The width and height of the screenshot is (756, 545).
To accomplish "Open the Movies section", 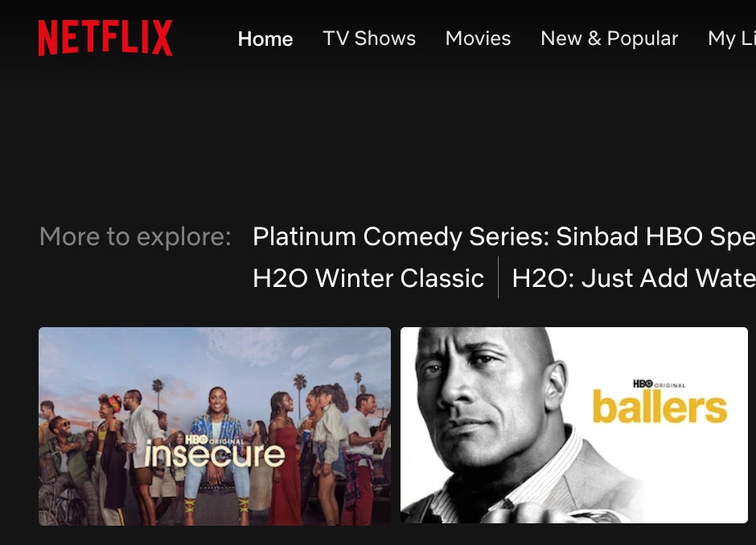I will (x=478, y=39).
